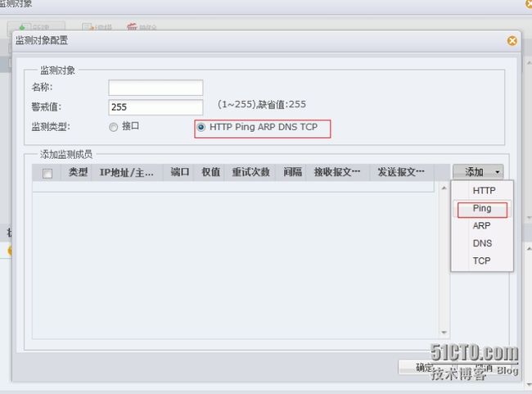The width and height of the screenshot is (532, 394).
Task: Click the 类型 column header
Action: pos(78,172)
